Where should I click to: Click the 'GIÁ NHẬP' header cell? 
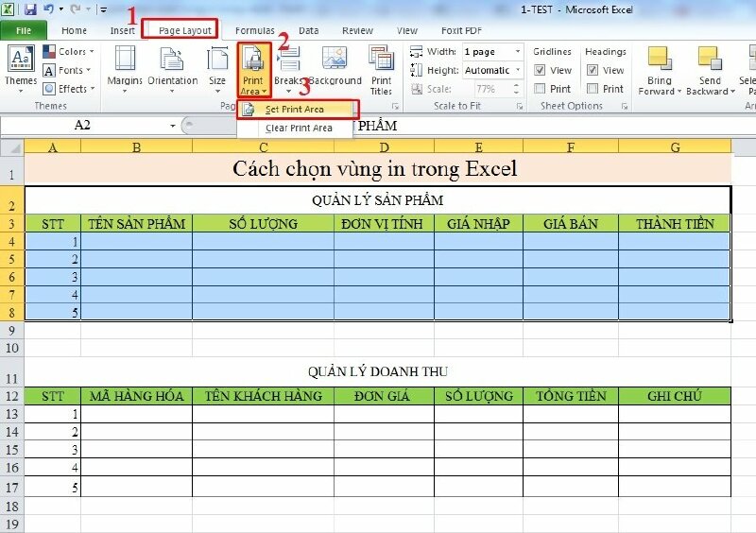(478, 224)
